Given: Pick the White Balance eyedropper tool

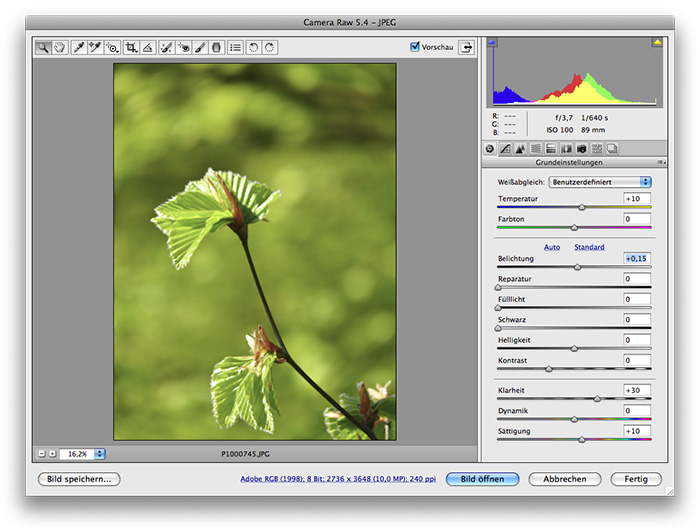Looking at the screenshot, I should (78, 47).
